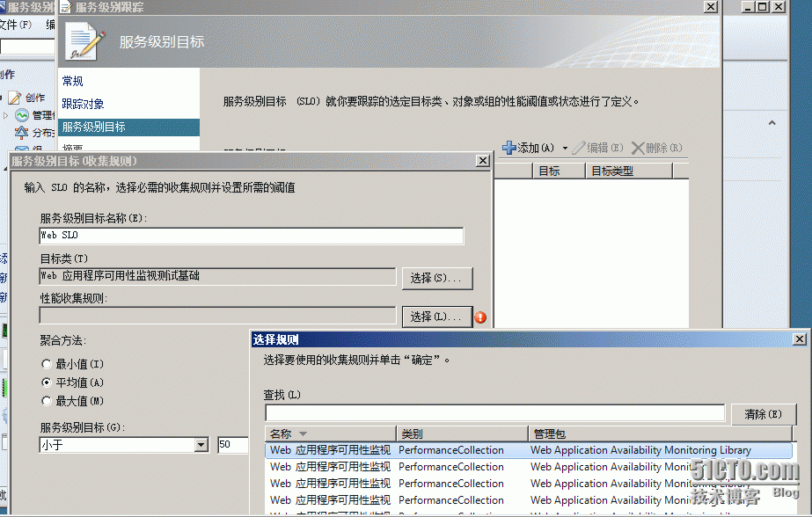Click the 选择(S)... target class button
The height and width of the screenshot is (517, 812).
(x=437, y=278)
